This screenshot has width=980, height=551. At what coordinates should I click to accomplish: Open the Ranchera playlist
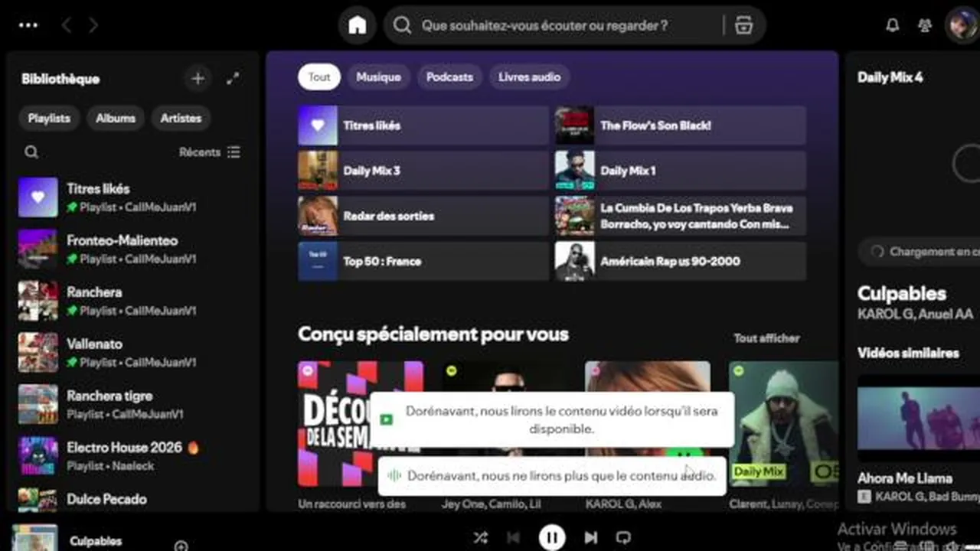pos(132,301)
